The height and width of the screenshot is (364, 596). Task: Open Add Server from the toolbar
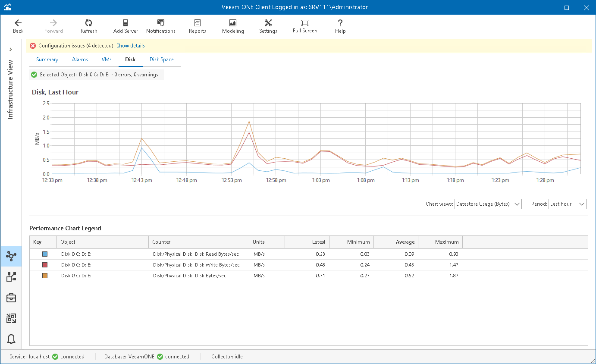point(125,26)
